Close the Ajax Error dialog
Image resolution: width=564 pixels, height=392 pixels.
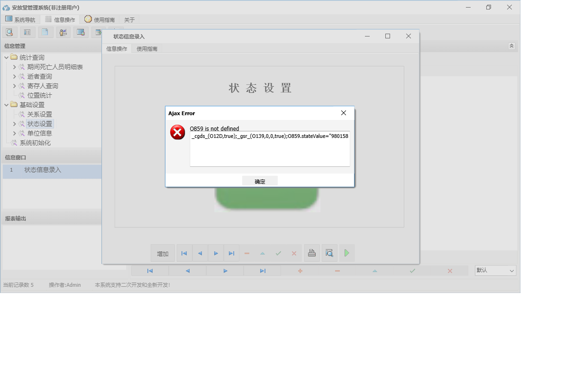344,113
